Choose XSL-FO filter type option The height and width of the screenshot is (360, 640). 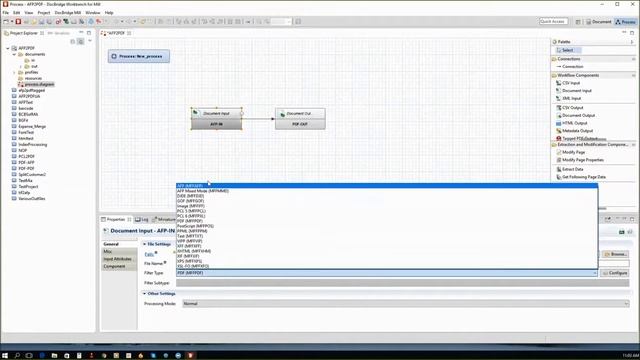tap(387, 266)
